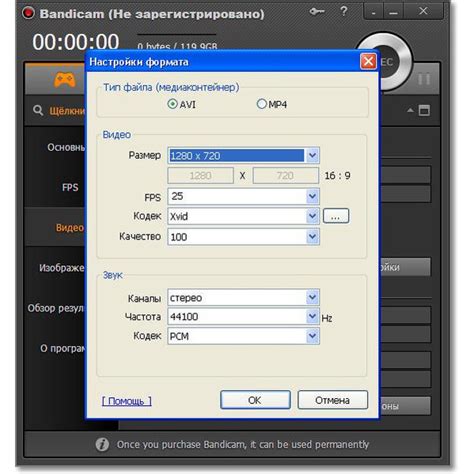Open the video size dropdown showing 1280 x 720
This screenshot has height=474, width=474.
[243, 155]
